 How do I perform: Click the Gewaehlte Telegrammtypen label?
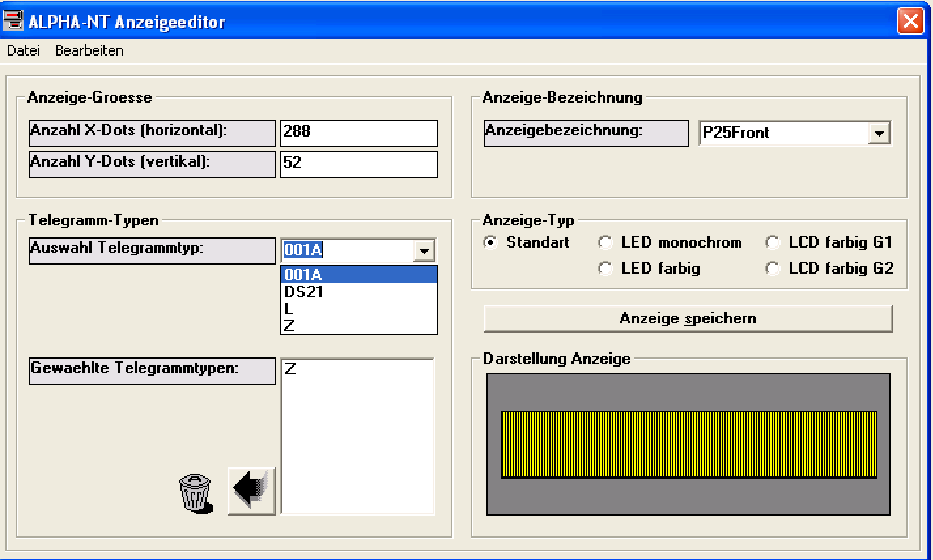(152, 371)
